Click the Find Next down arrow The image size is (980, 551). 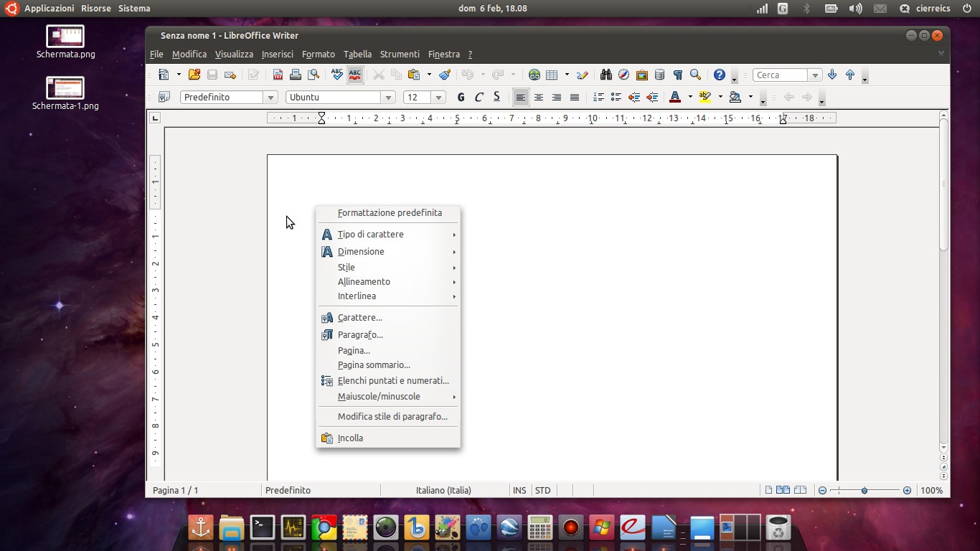(832, 75)
